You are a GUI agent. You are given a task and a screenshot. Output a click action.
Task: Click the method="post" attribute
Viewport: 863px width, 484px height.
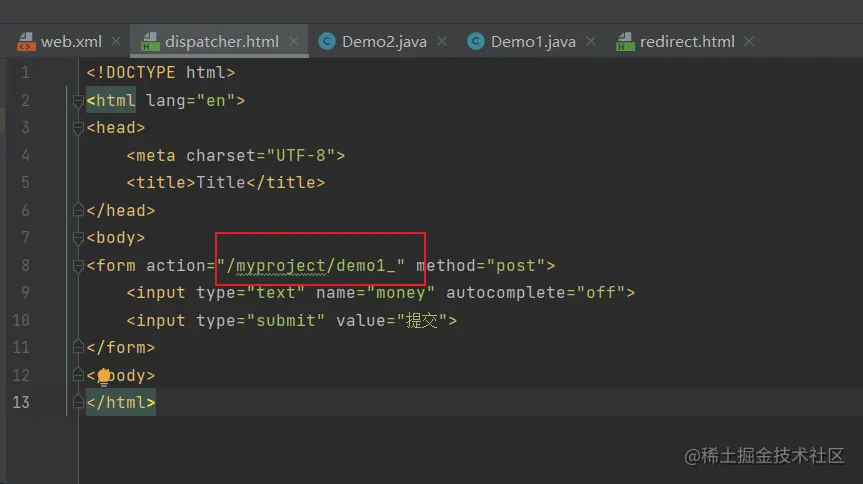pyautogui.click(x=480, y=265)
